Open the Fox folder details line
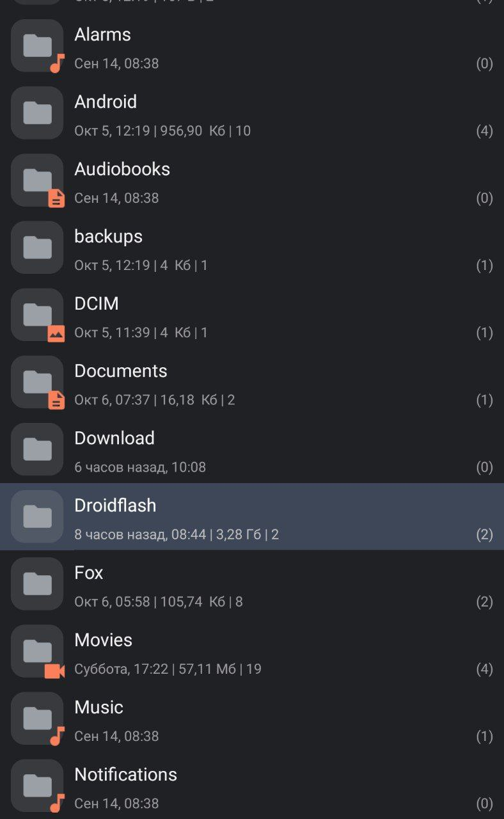The height and width of the screenshot is (819, 504). tap(159, 601)
